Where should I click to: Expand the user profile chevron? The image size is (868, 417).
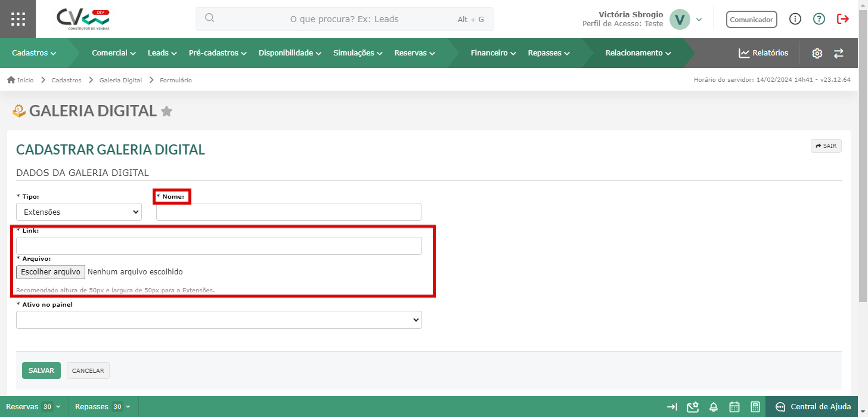point(699,19)
